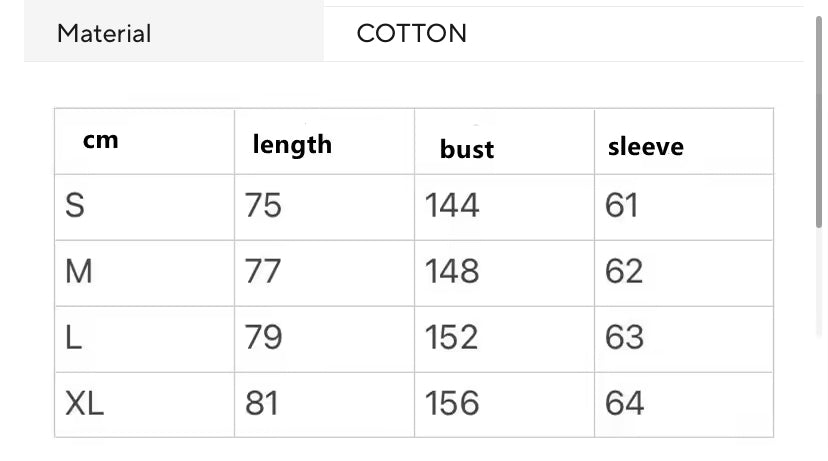Click bust value 144 for size S
This screenshot has width=828, height=461.
click(452, 205)
